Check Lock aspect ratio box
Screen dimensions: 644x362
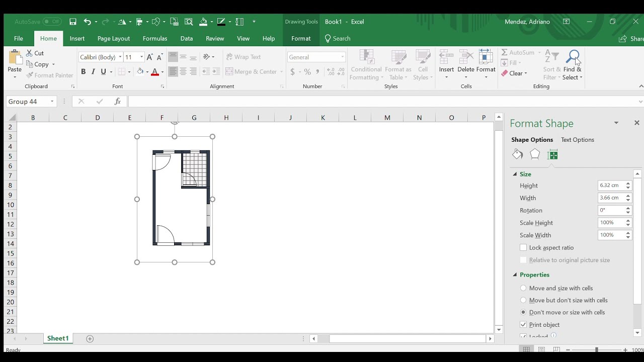523,248
